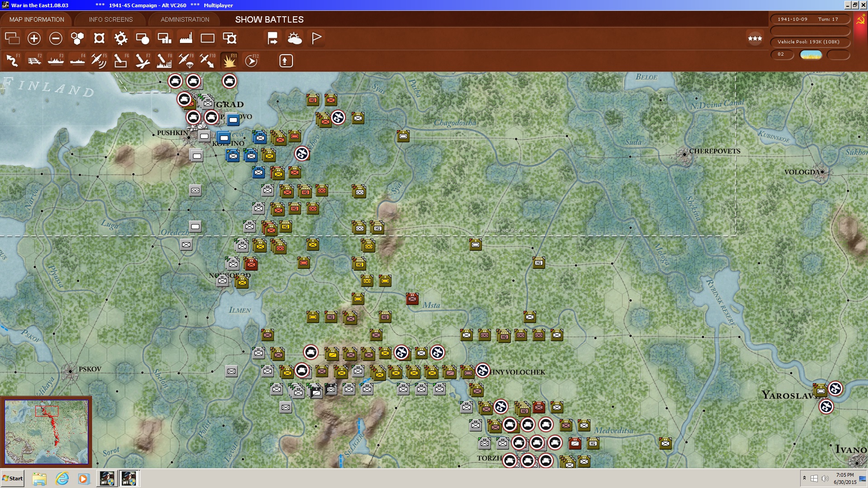868x488 pixels.
Task: Open the Windows Start menu
Action: coord(13,479)
